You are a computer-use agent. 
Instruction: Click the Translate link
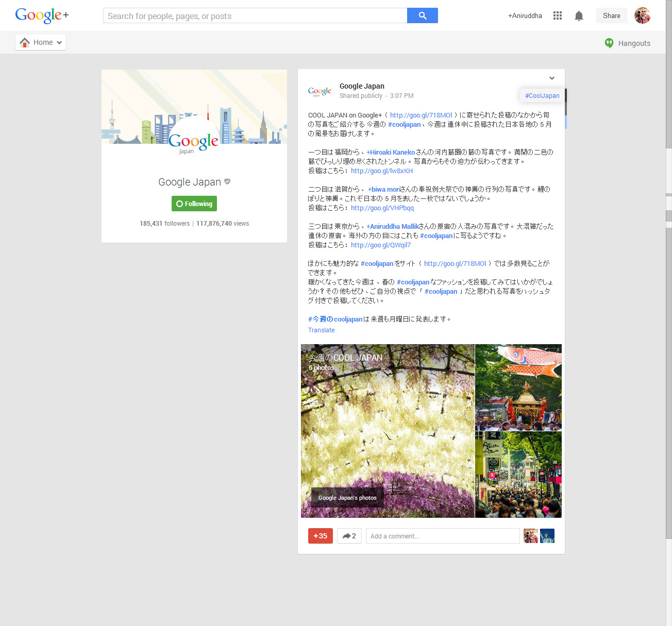click(322, 330)
